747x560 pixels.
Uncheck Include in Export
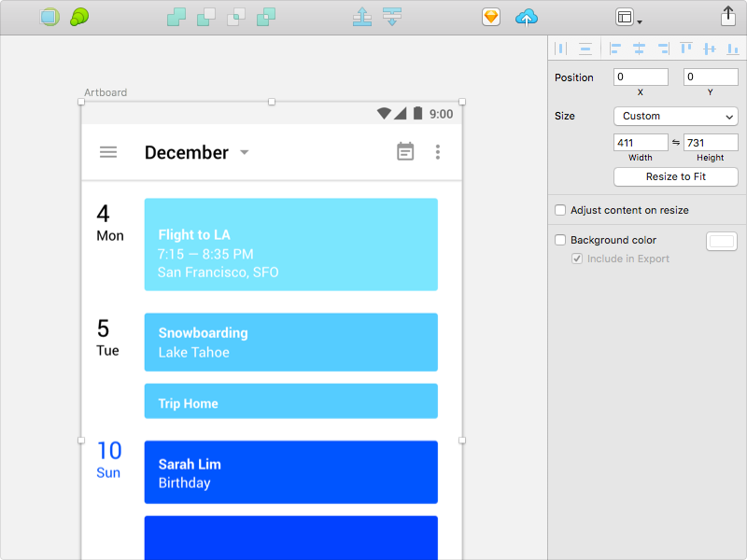tap(577, 259)
